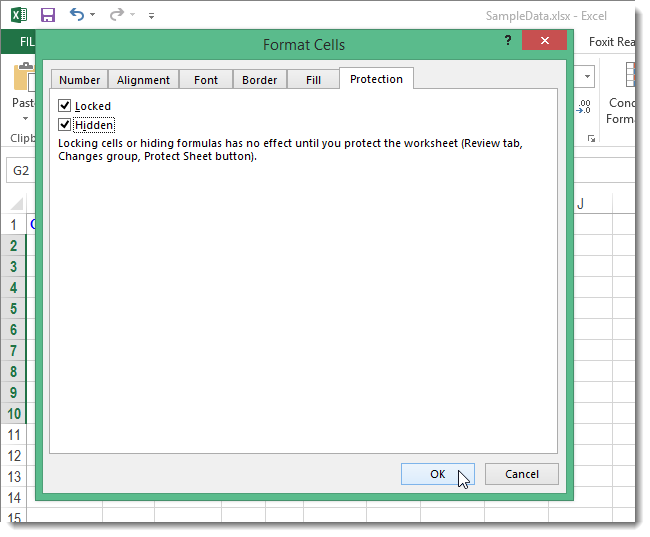Confirm with the OK button

click(438, 474)
